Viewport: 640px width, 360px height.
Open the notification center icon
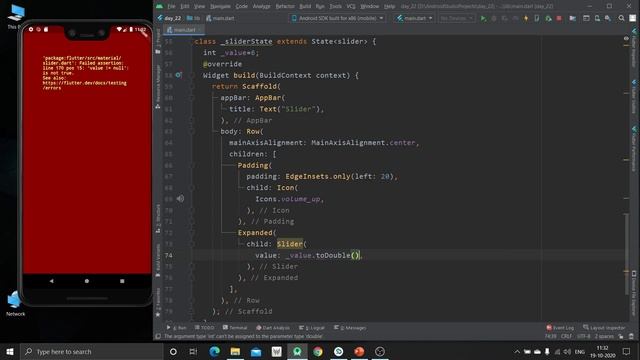pyautogui.click(x=627, y=351)
